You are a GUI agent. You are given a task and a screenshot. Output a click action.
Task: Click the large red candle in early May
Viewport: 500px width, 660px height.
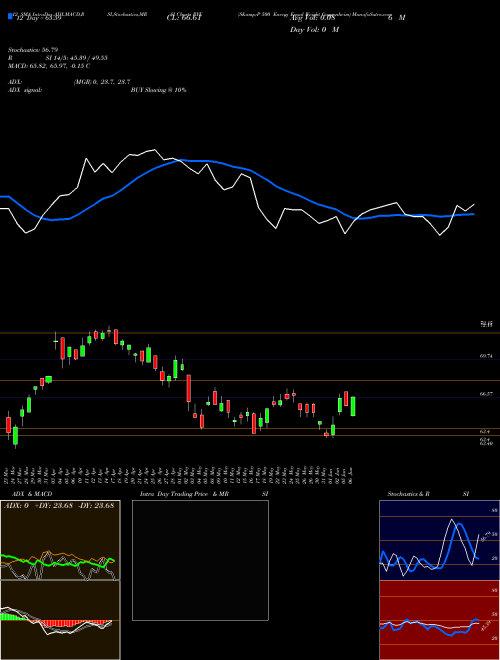189,388
